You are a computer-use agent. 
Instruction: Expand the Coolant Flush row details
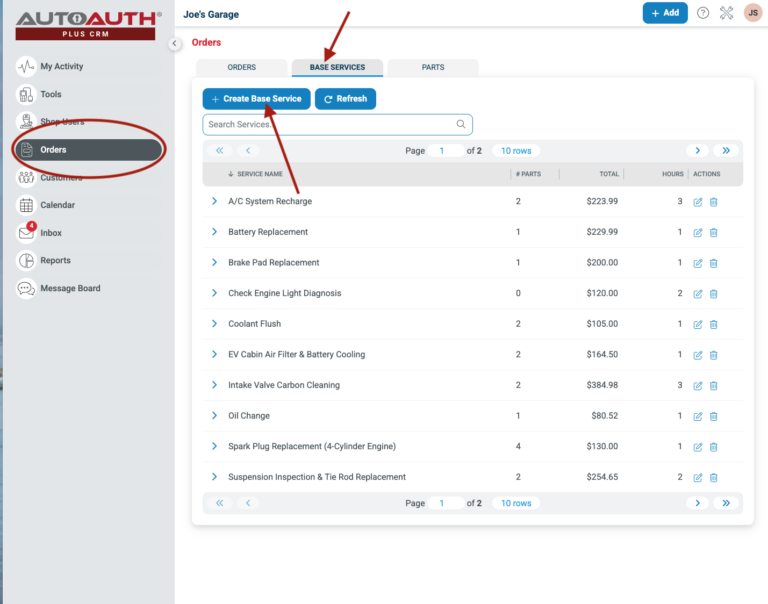[214, 324]
